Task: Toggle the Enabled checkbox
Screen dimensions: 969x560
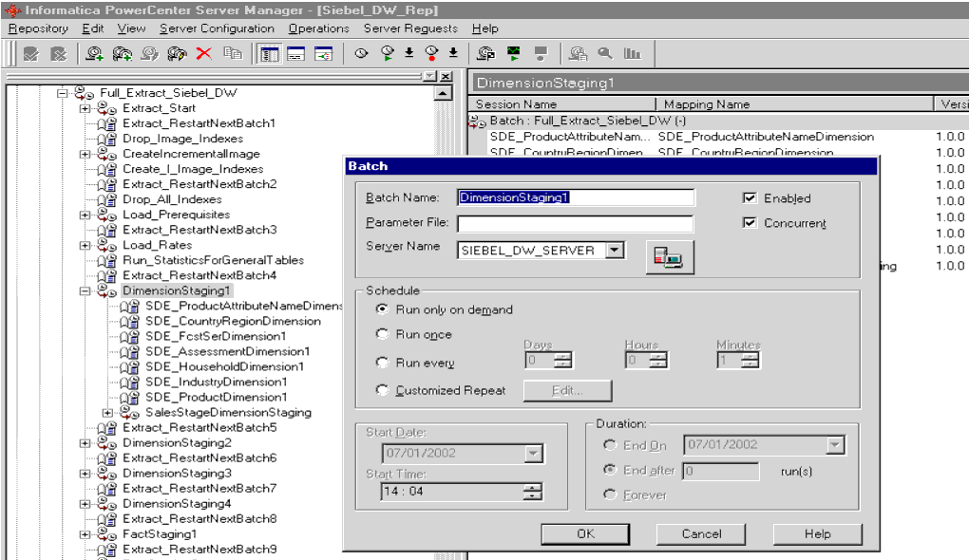Action: coord(750,197)
